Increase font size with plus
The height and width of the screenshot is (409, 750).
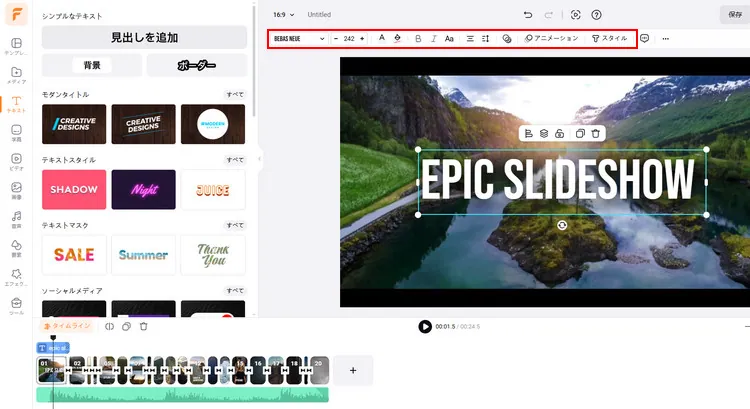pyautogui.click(x=362, y=39)
